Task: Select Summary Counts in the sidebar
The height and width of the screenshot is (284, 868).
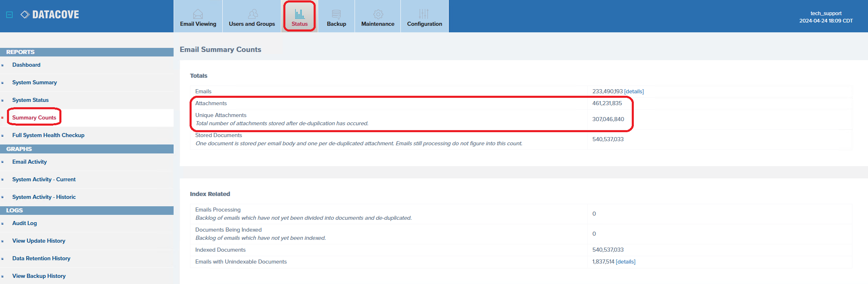Action: coord(34,117)
